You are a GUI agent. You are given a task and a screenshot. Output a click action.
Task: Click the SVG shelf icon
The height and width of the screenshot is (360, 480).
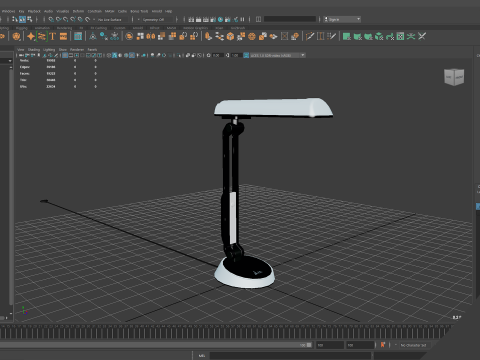pyautogui.click(x=63, y=36)
